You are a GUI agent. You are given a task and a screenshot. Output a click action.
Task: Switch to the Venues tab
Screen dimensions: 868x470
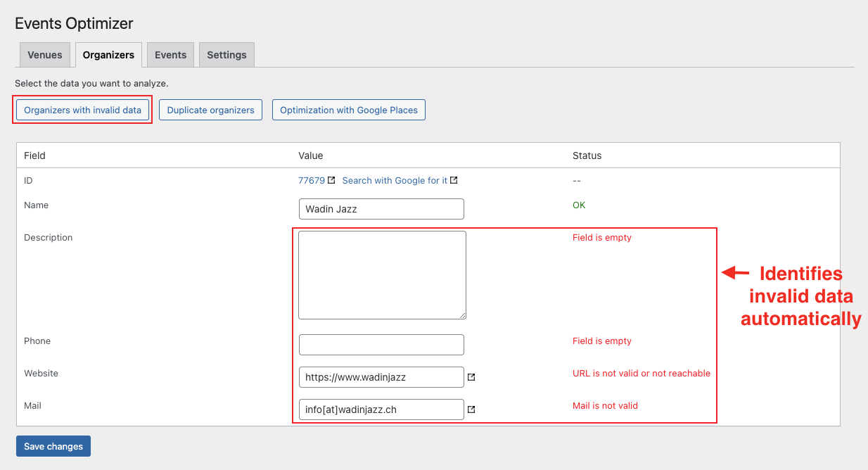coord(44,55)
